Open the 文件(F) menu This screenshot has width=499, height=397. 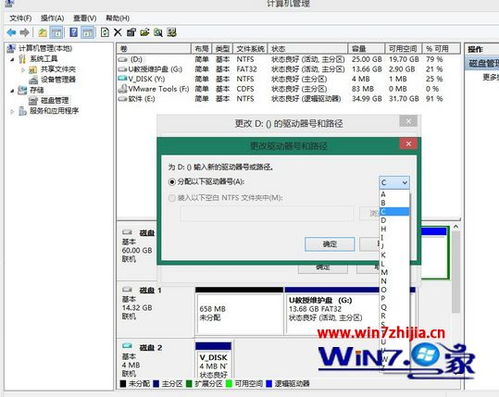20,18
